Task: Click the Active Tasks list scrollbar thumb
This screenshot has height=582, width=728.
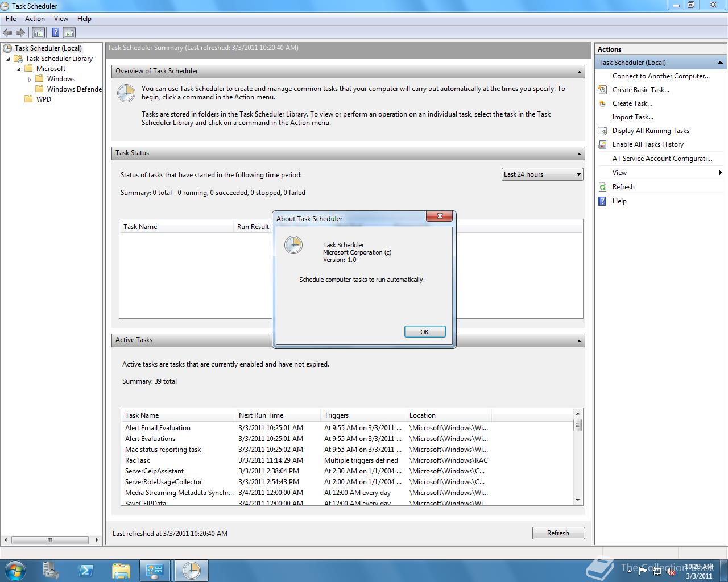Action: (578, 425)
